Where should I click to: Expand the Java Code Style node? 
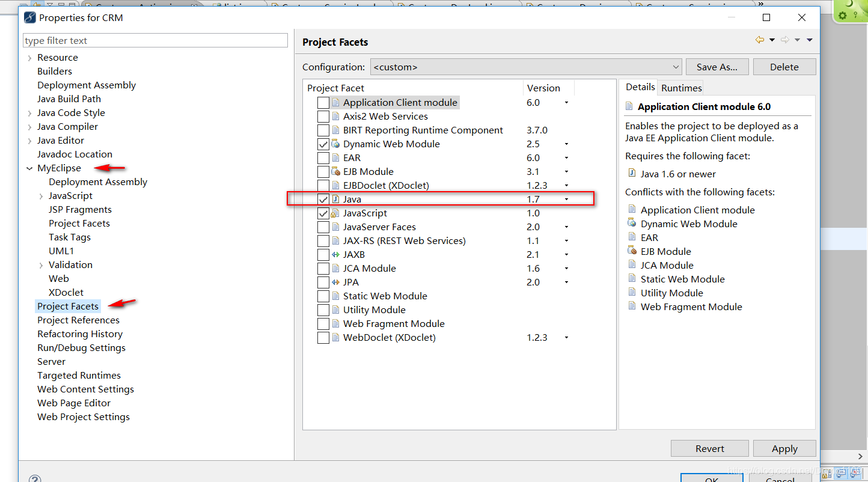click(29, 113)
